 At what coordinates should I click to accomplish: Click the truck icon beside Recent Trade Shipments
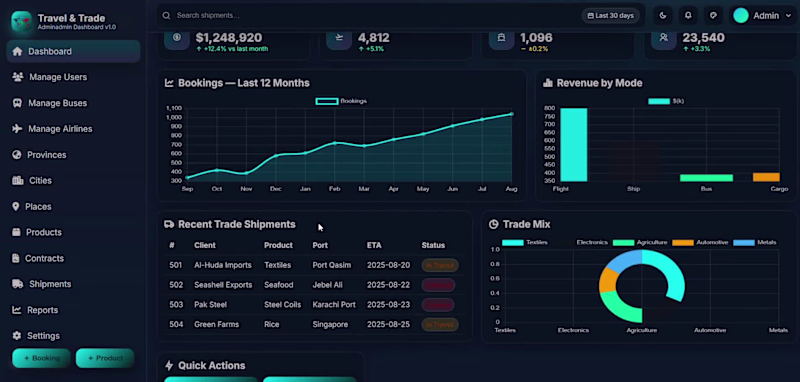coord(169,224)
